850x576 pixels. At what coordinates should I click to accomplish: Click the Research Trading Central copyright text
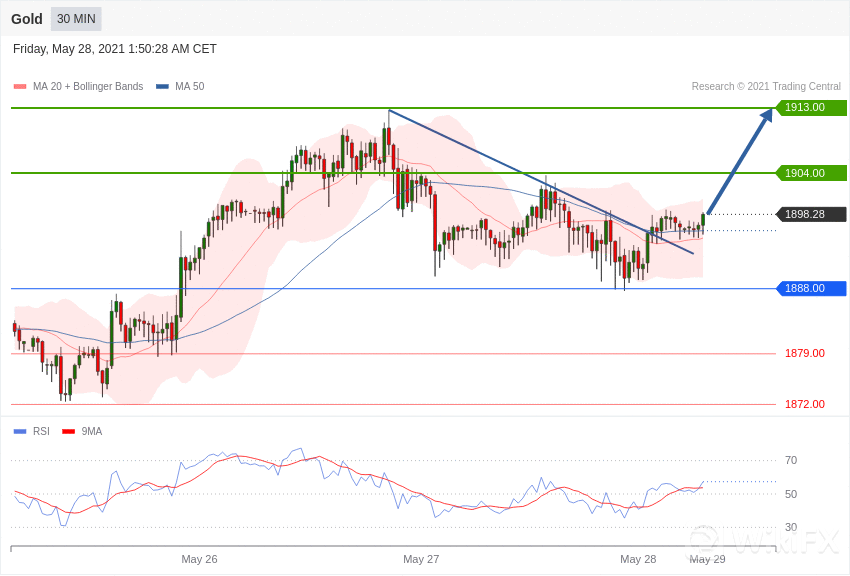pyautogui.click(x=766, y=87)
